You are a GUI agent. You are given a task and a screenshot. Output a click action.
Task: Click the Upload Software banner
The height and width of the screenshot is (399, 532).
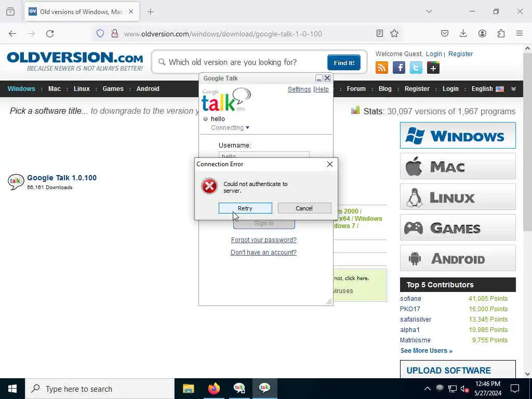[458, 369]
